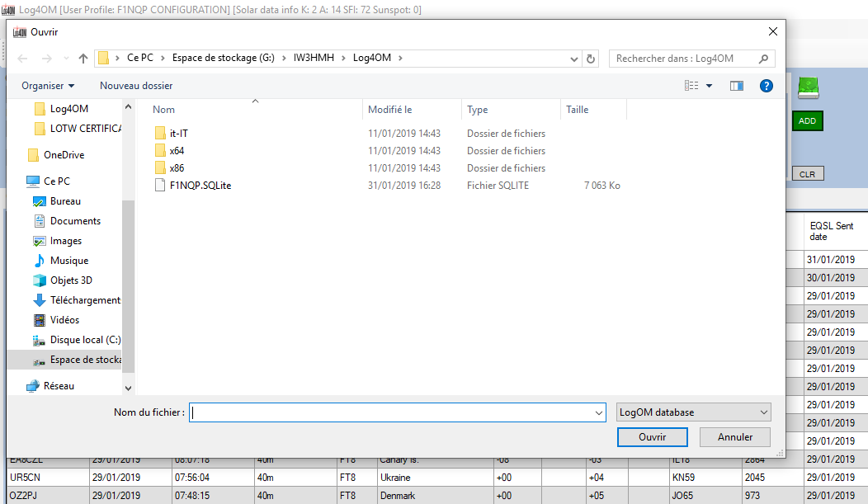Click ADD button in Log4OM window

807,120
